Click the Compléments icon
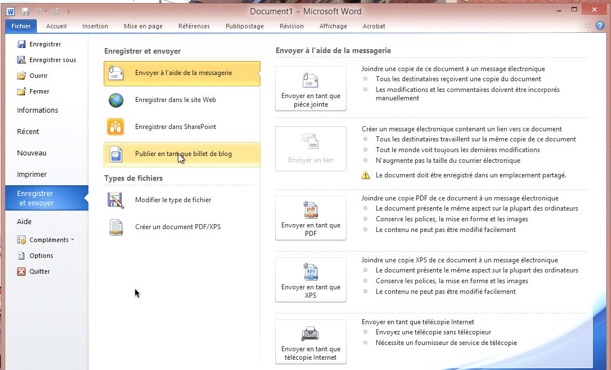 click(x=21, y=240)
